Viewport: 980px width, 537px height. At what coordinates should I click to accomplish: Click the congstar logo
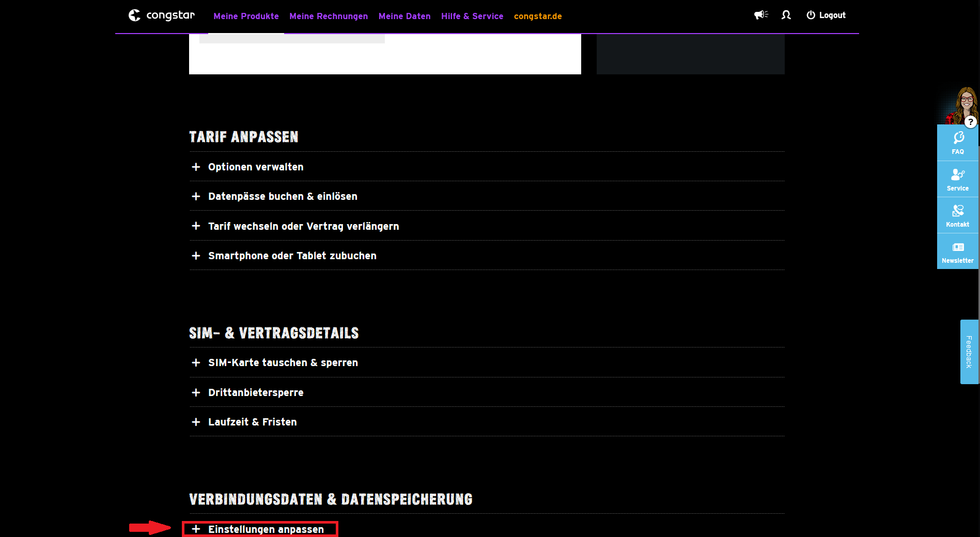pyautogui.click(x=161, y=15)
